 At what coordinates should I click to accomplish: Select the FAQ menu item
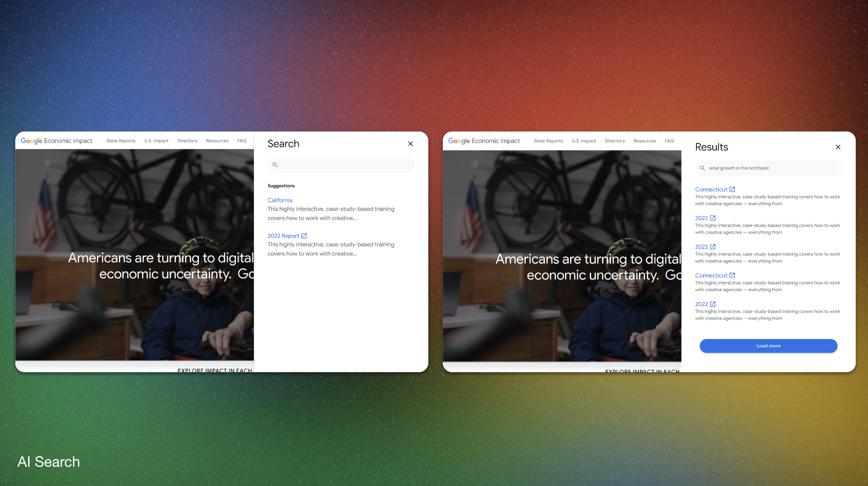tap(242, 141)
